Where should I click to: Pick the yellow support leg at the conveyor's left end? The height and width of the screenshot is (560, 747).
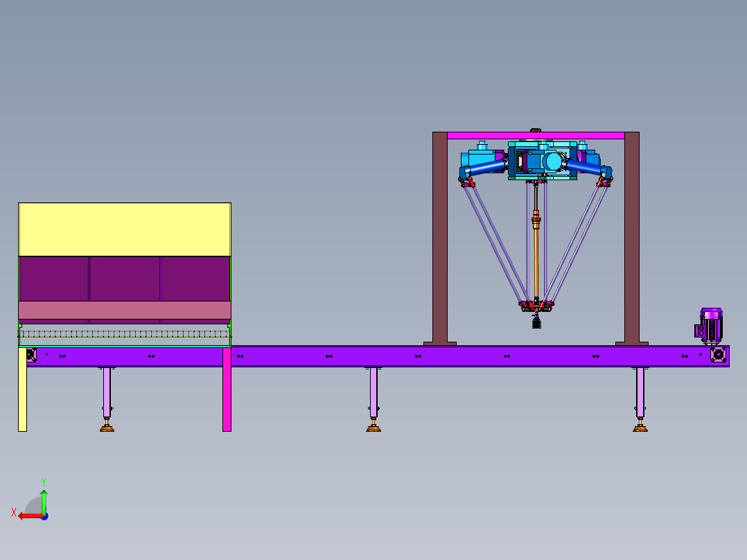click(x=22, y=390)
